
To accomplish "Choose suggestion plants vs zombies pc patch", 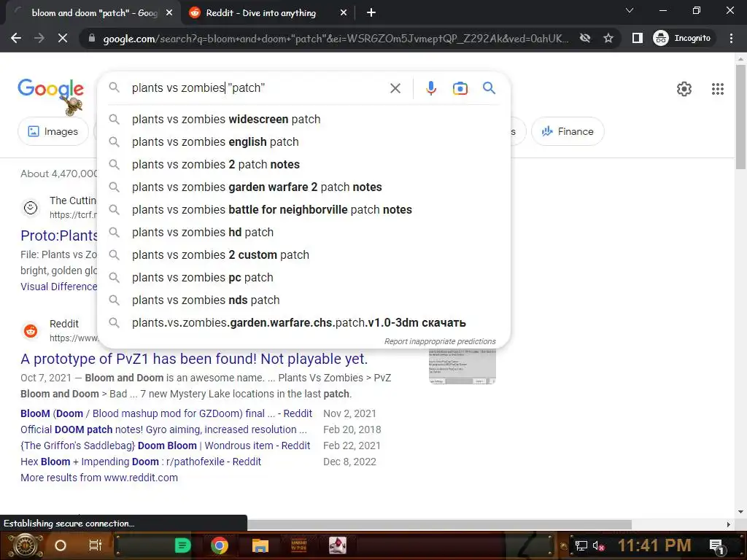I will [303, 278].
